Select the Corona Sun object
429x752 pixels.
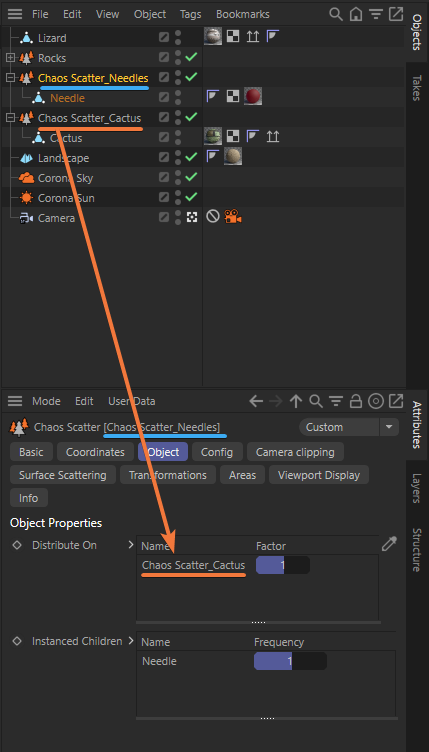click(x=66, y=198)
